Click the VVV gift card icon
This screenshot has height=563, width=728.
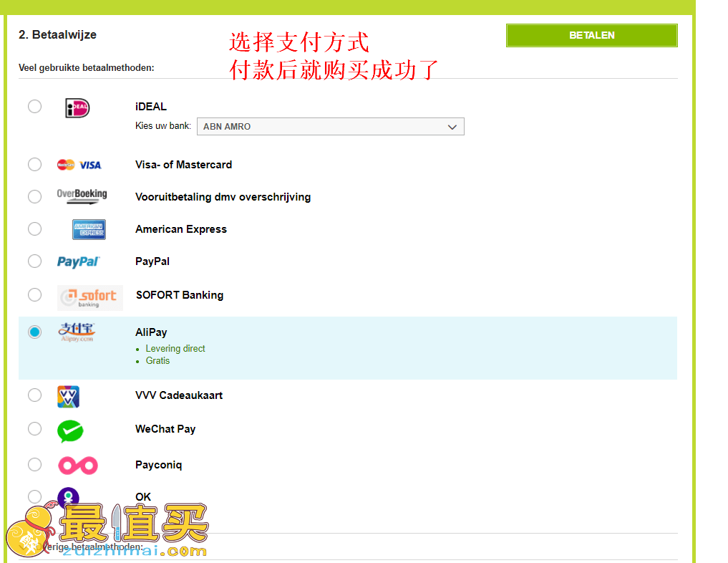(68, 397)
